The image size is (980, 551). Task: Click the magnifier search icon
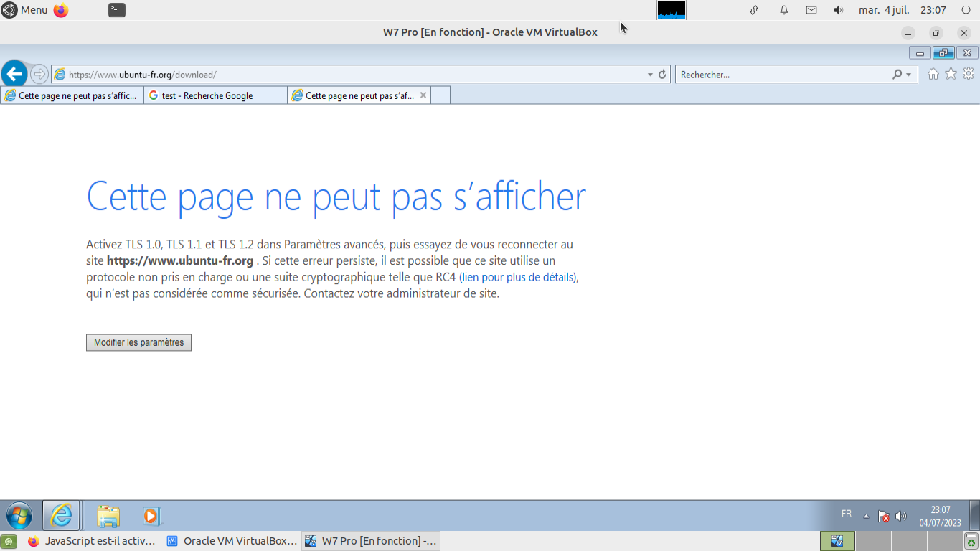pos(897,75)
